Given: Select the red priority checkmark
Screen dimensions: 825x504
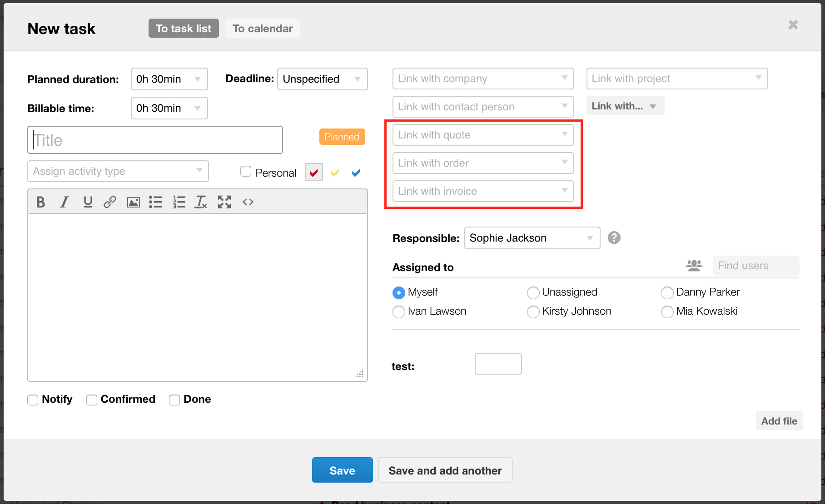Looking at the screenshot, I should coord(314,173).
